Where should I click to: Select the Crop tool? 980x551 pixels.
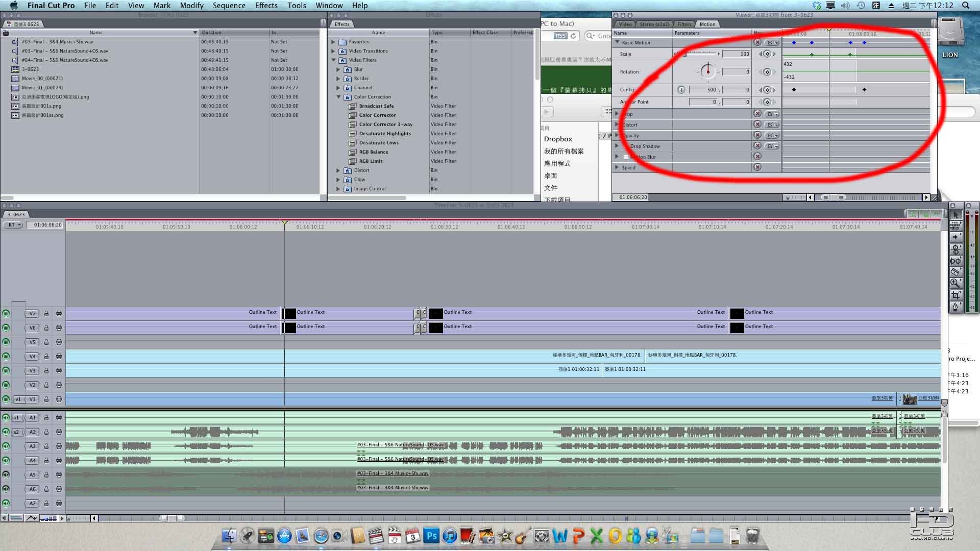[x=955, y=295]
